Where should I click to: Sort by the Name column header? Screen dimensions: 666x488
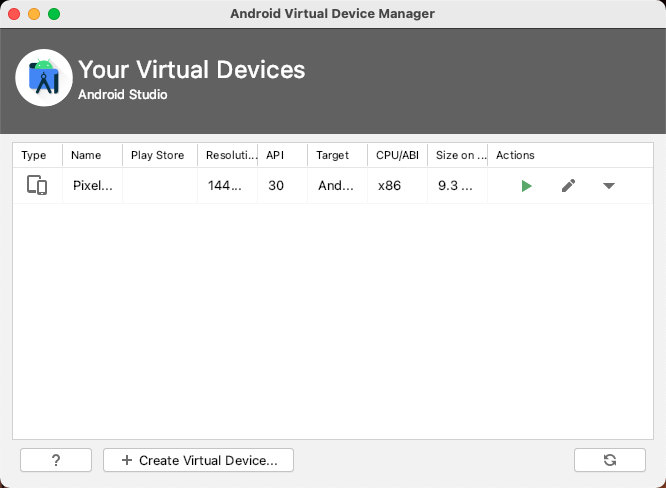92,155
